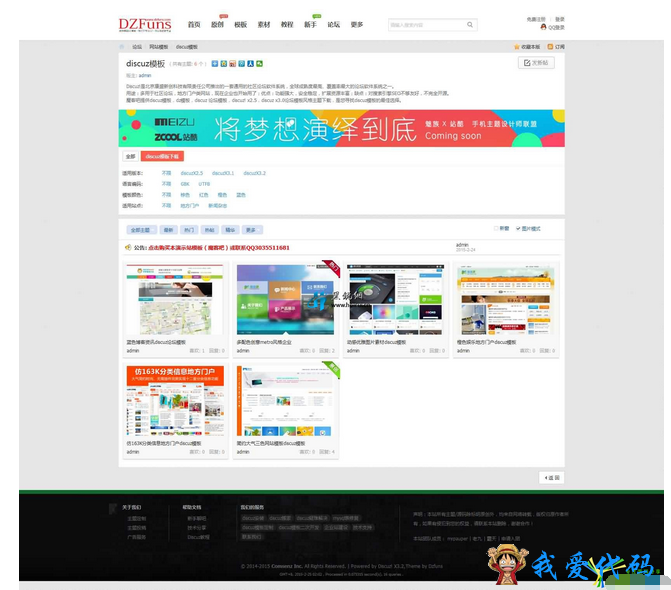Click the MEIZU ZCOOL banner ad
The height and width of the screenshot is (590, 671).
click(341, 128)
